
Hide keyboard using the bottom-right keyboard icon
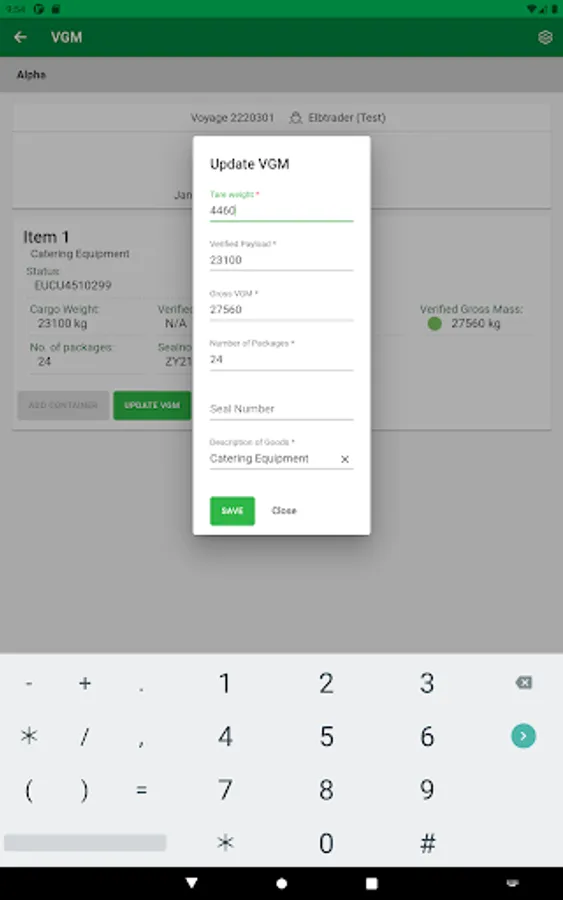(x=512, y=883)
